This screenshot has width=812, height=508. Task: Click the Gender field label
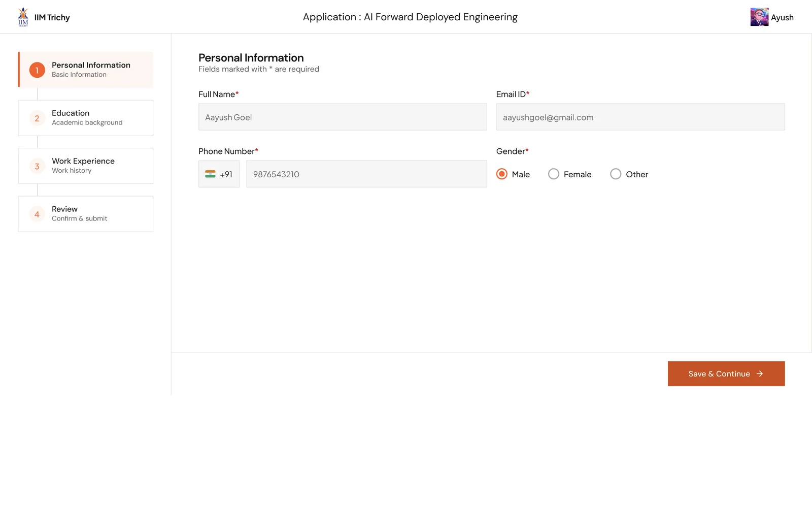513,151
